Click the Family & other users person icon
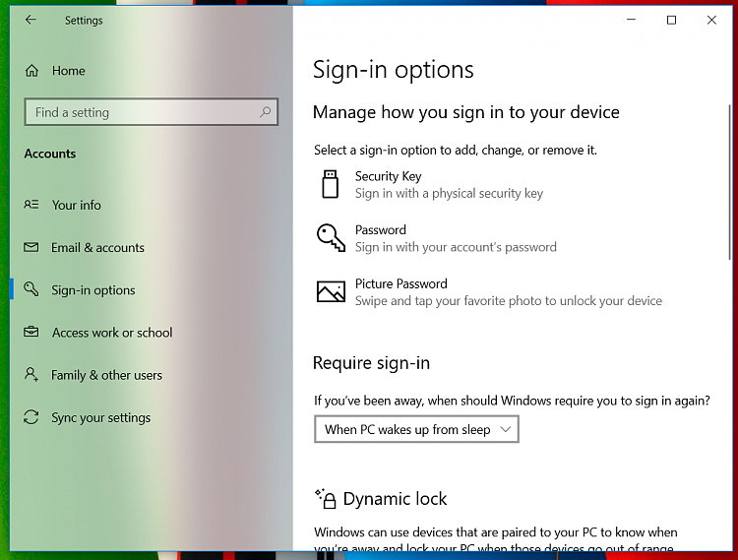This screenshot has height=560, width=738. 31,375
